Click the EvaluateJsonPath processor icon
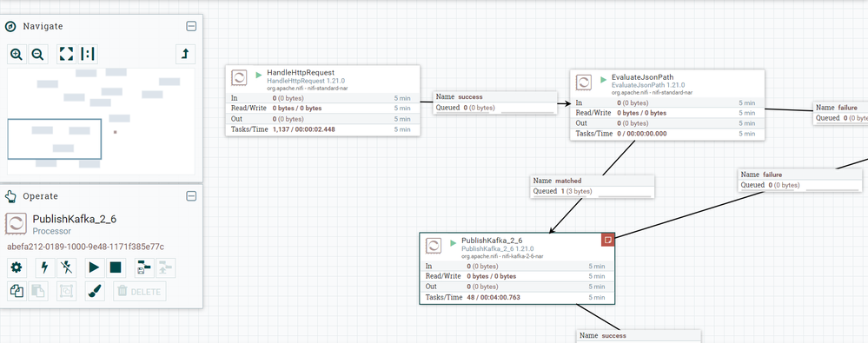Screen dimensions: 868x343 click(584, 82)
